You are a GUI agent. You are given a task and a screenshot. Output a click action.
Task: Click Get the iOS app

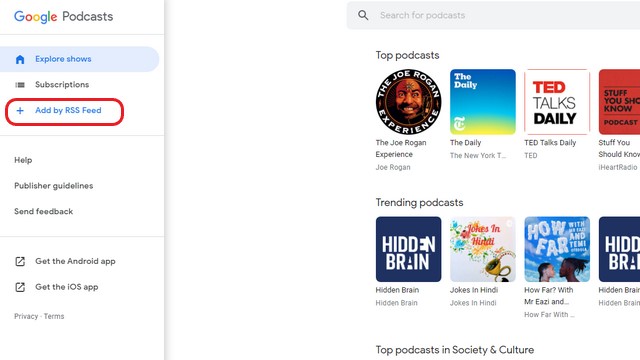67,287
